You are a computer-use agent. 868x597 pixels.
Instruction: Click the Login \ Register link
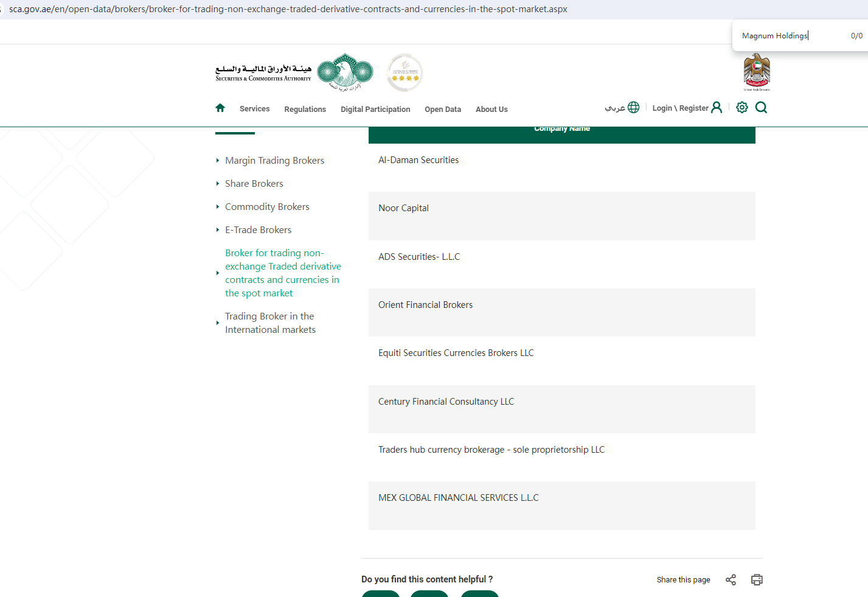(680, 108)
